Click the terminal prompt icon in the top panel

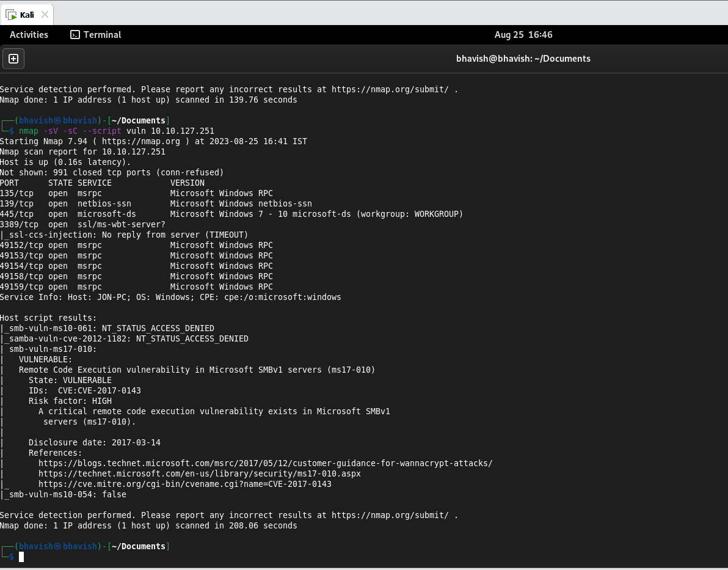pyautogui.click(x=74, y=35)
